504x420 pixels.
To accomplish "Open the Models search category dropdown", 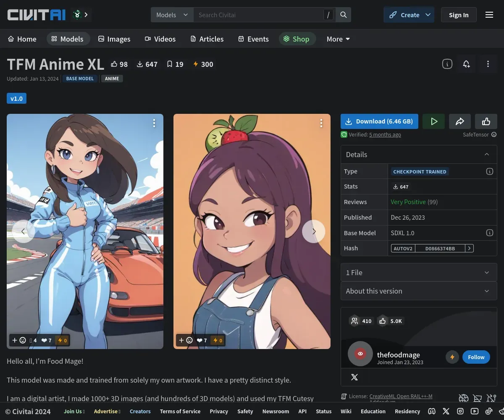I will coord(172,15).
